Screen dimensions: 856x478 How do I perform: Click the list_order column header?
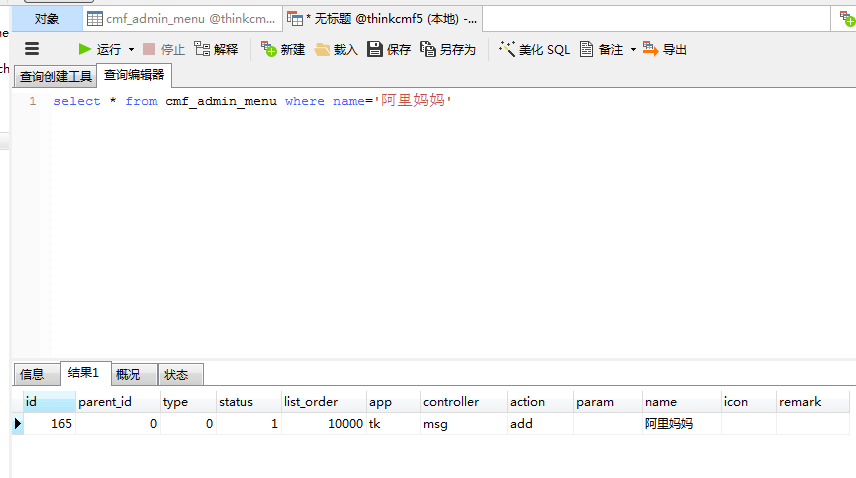coord(324,402)
